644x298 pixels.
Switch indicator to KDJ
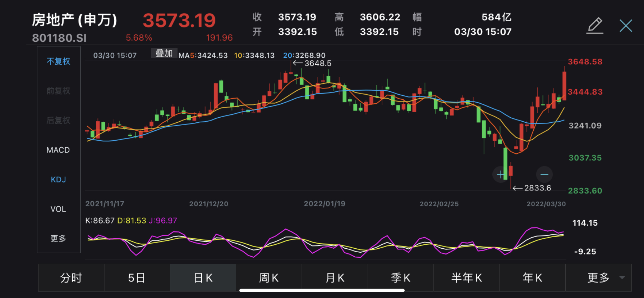pyautogui.click(x=58, y=180)
